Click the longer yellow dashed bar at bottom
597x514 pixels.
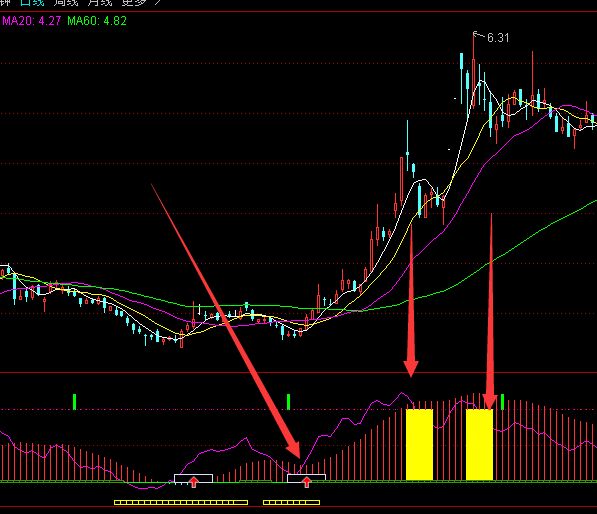181,503
